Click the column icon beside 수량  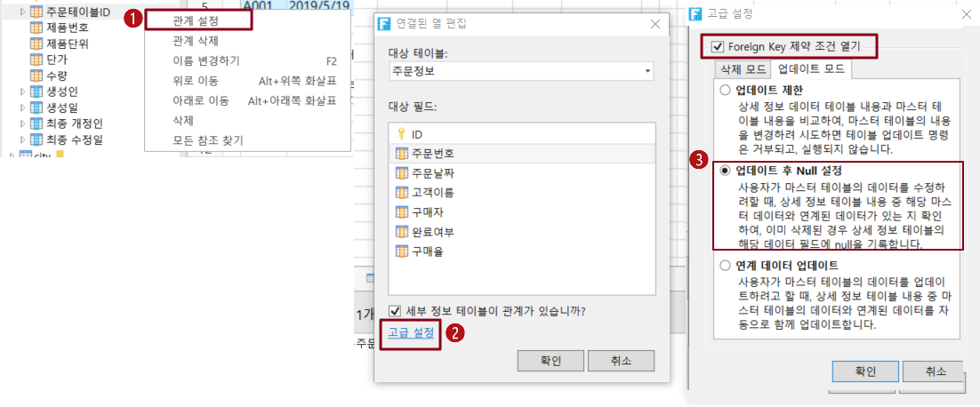click(36, 76)
